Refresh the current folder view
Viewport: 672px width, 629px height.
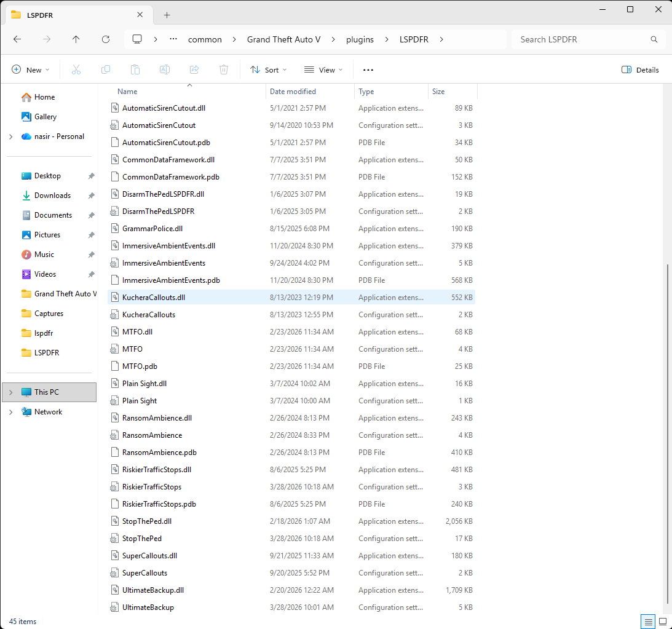106,39
